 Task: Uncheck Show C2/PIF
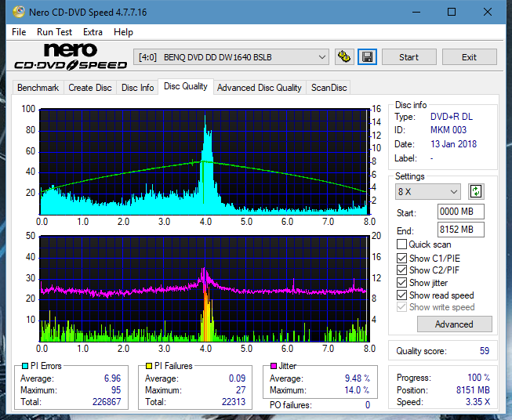[x=401, y=270]
